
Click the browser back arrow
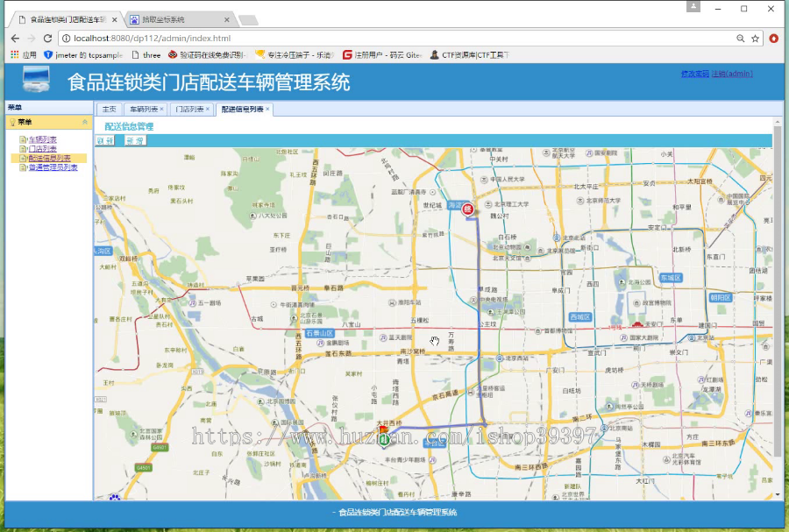[x=15, y=39]
